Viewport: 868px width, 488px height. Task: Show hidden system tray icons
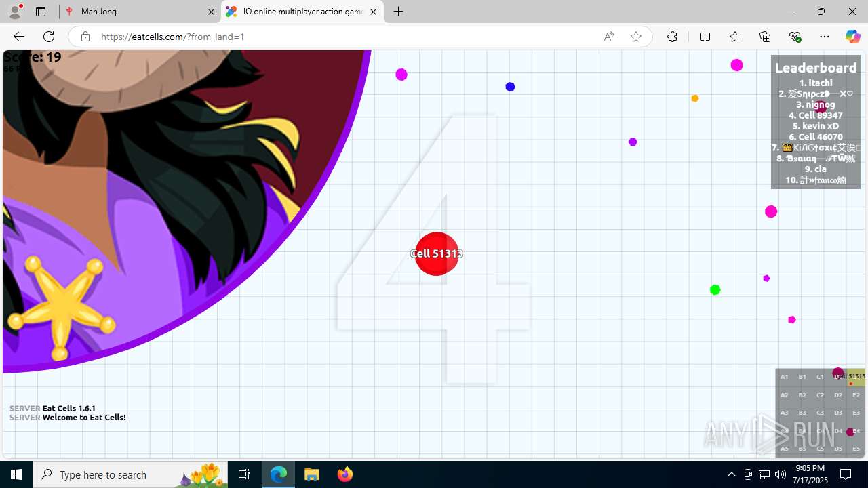coord(731,474)
